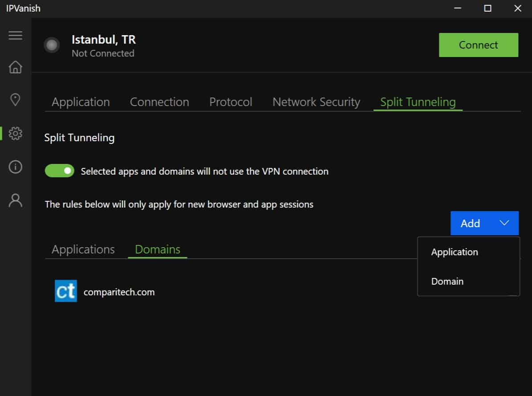Open the server locations pin icon
The height and width of the screenshot is (396, 532).
coord(15,99)
